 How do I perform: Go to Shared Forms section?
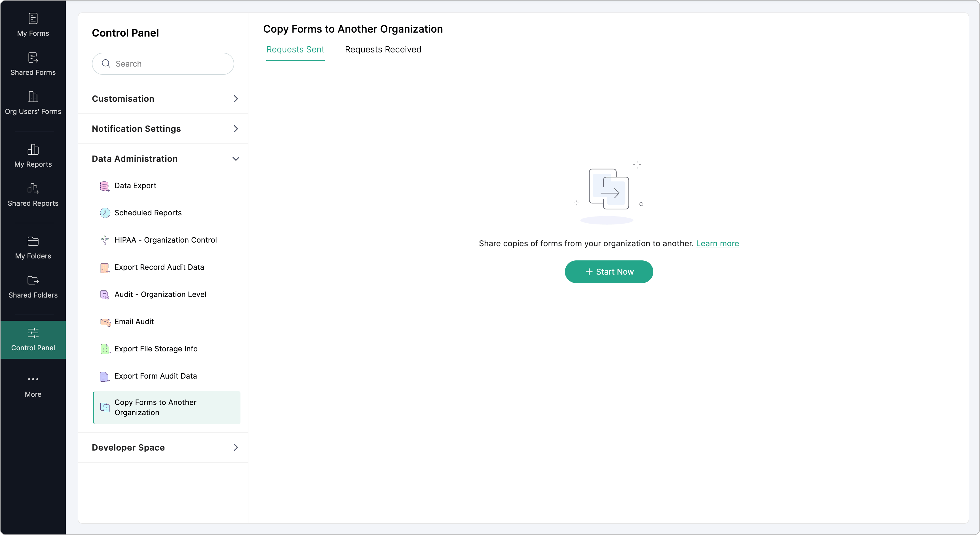(33, 64)
